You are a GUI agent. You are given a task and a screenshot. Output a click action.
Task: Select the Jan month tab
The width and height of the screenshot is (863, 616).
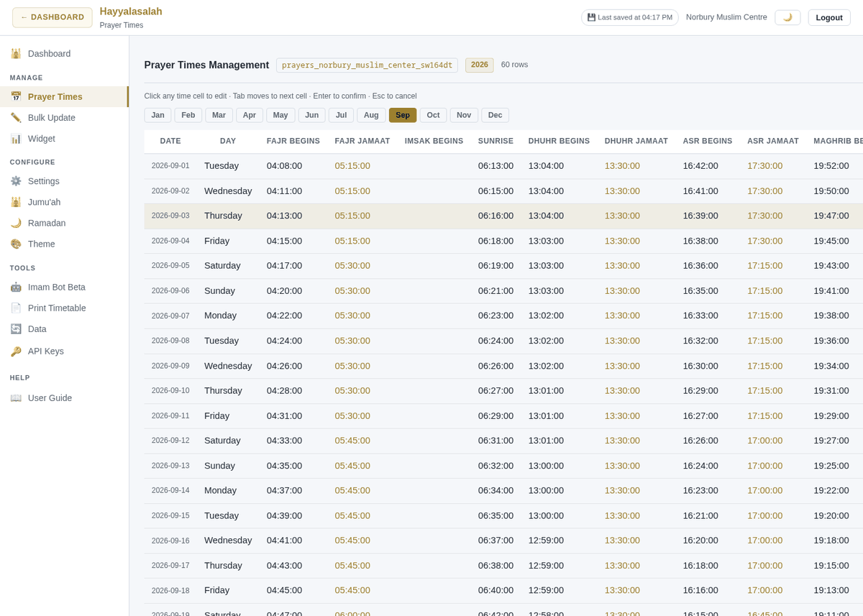tap(157, 115)
